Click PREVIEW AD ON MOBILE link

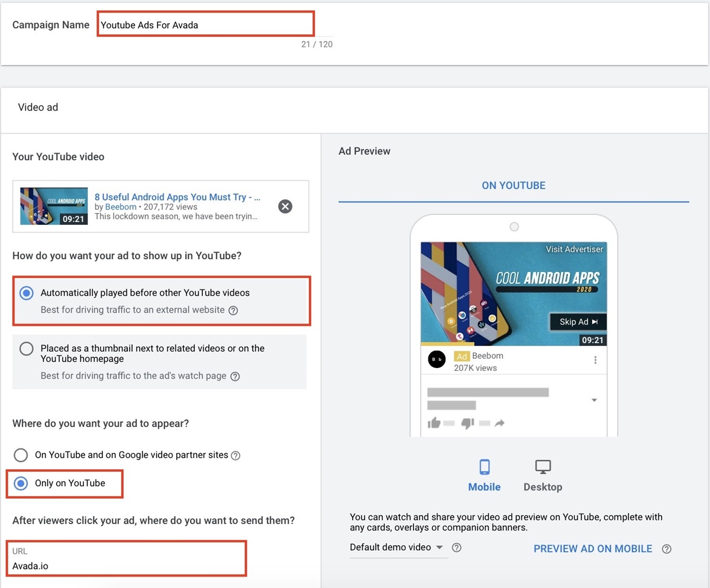point(592,549)
